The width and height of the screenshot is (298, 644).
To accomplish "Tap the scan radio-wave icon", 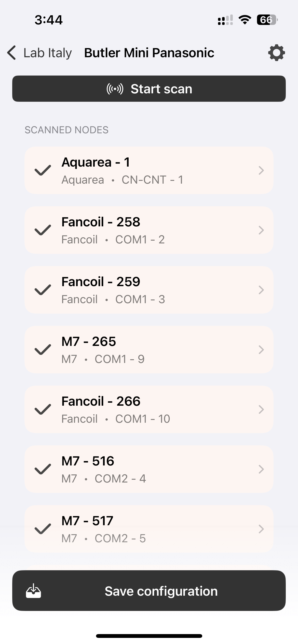I will point(115,89).
